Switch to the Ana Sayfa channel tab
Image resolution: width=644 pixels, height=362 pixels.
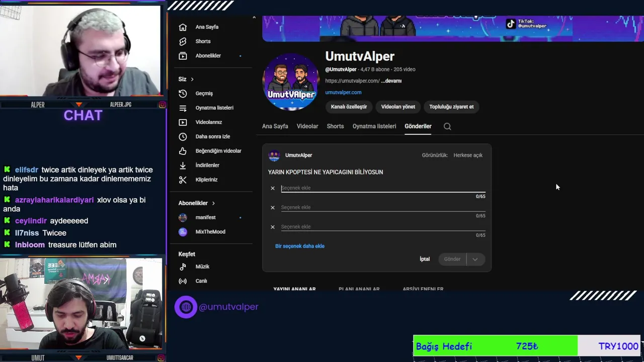275,126
